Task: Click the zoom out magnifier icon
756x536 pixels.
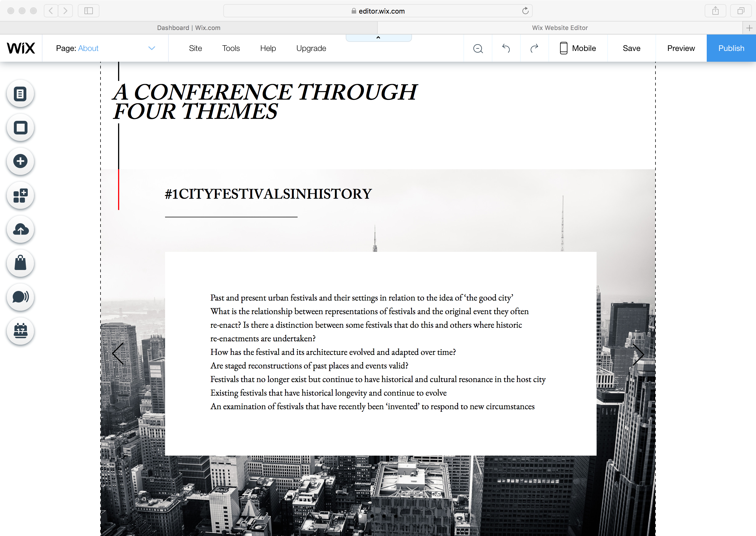Action: pyautogui.click(x=478, y=48)
